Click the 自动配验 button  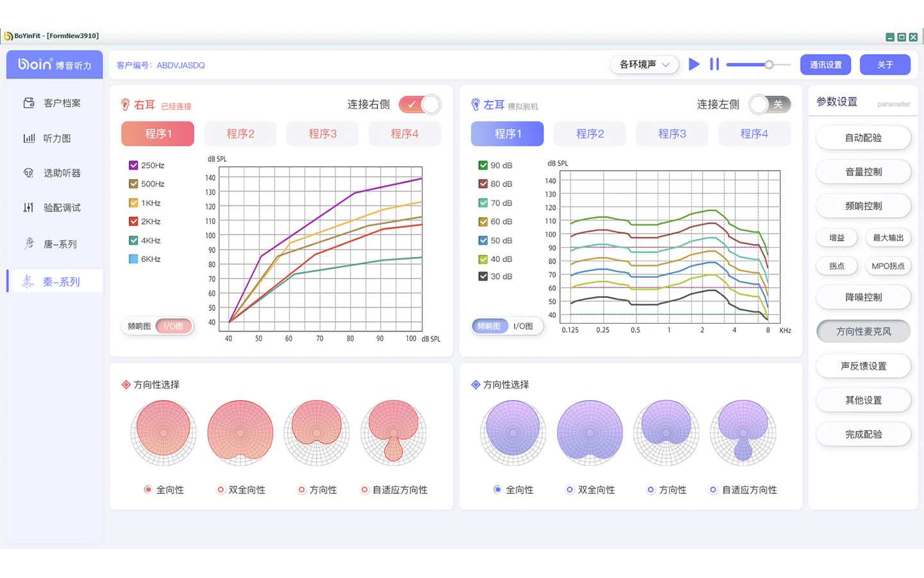click(x=863, y=137)
